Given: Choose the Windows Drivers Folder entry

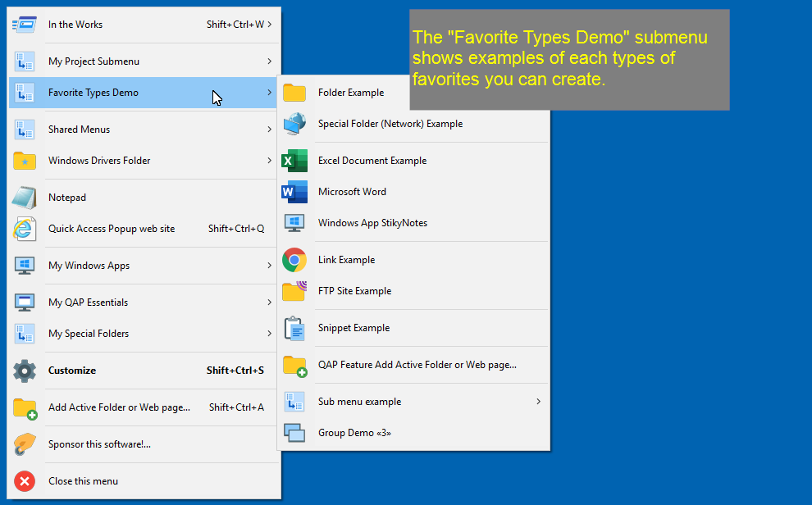Looking at the screenshot, I should click(144, 161).
